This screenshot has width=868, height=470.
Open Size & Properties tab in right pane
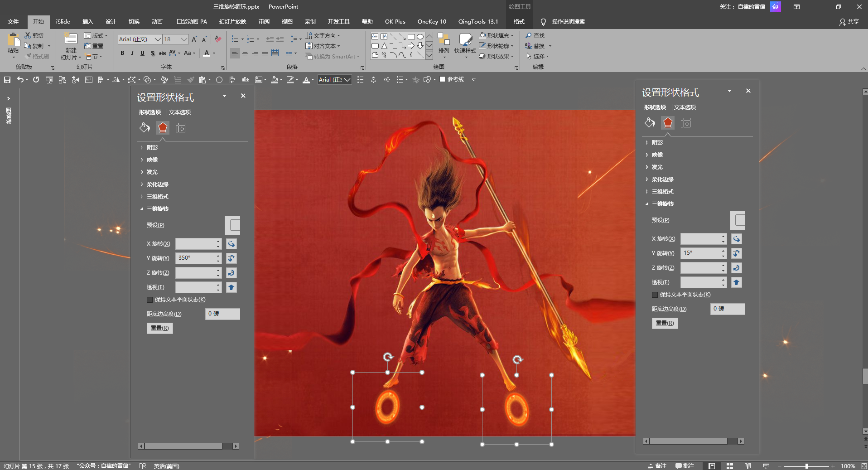coord(686,123)
